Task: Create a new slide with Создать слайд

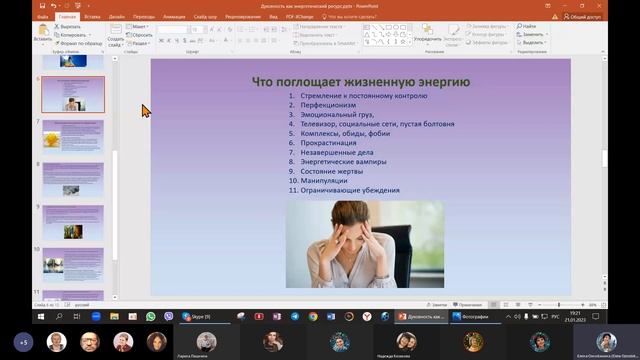Action: click(116, 35)
